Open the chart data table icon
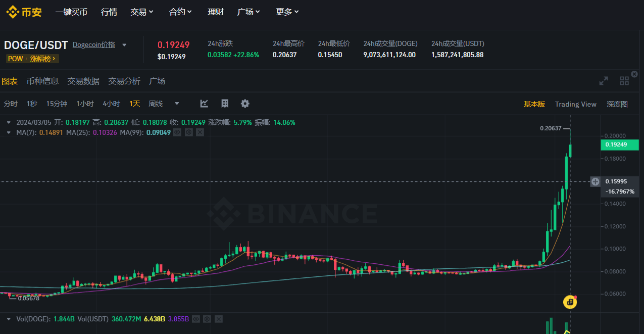Screen dimensions: 644x334 [225, 104]
